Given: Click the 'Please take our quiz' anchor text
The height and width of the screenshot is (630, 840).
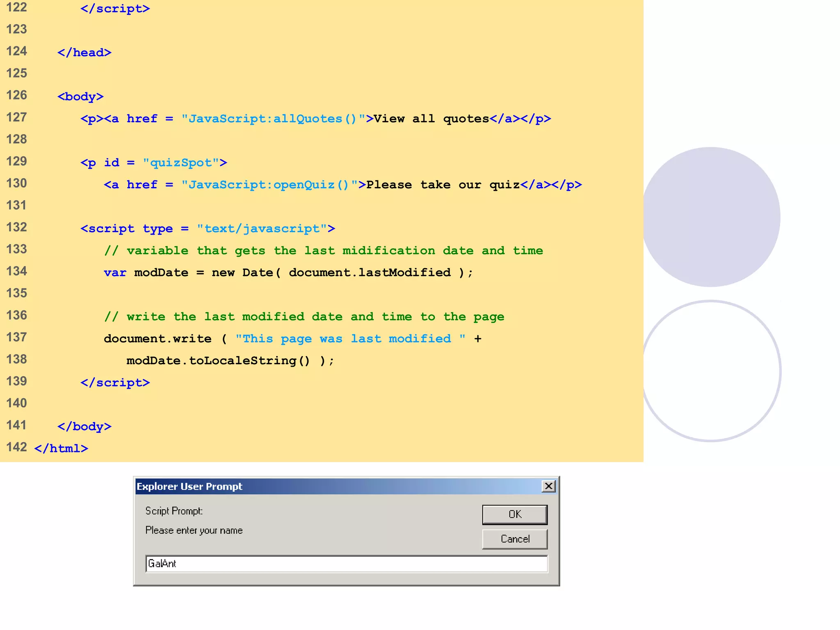Looking at the screenshot, I should coord(443,185).
